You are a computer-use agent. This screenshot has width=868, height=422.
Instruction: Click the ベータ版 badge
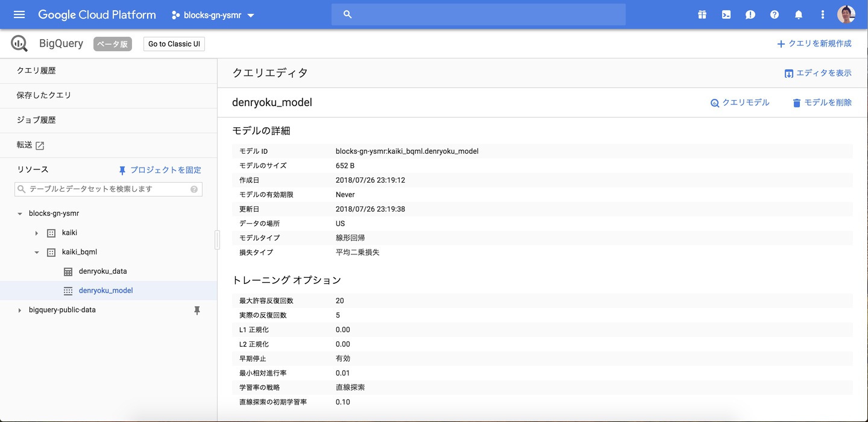pos(112,44)
